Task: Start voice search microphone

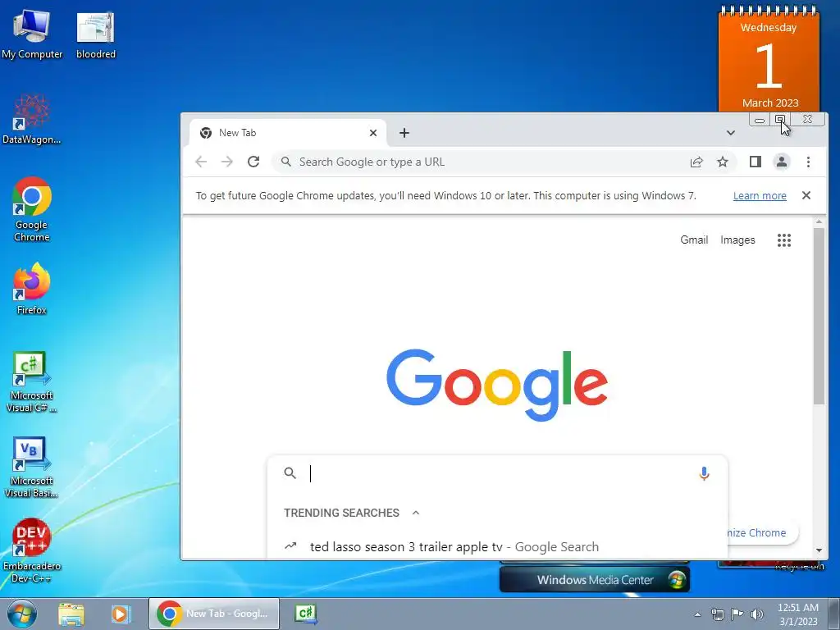Action: (x=705, y=473)
